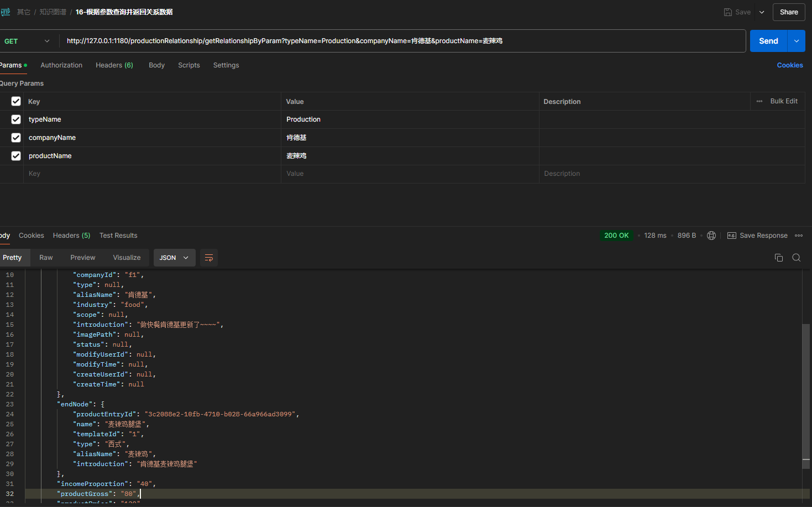812x507 pixels.
Task: Click the copy response icon
Action: click(779, 258)
